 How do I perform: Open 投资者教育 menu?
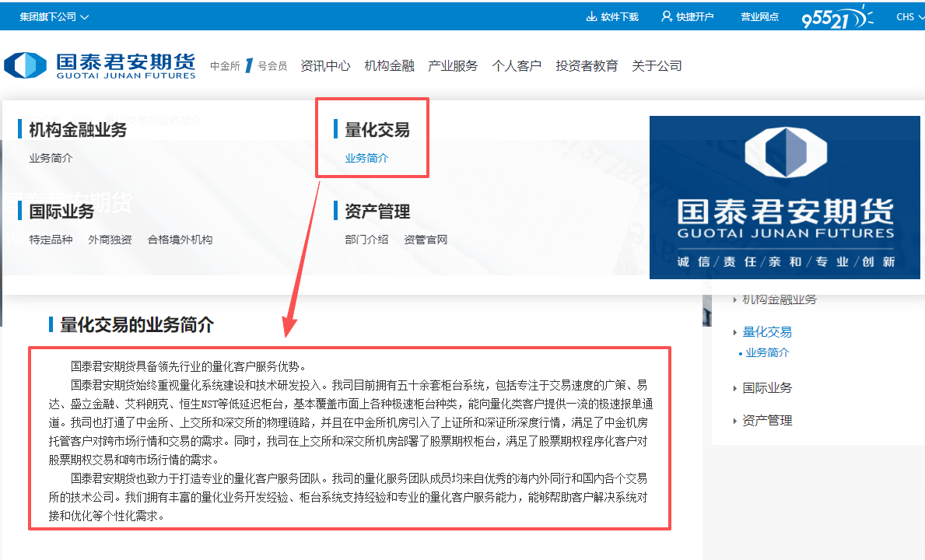(587, 66)
